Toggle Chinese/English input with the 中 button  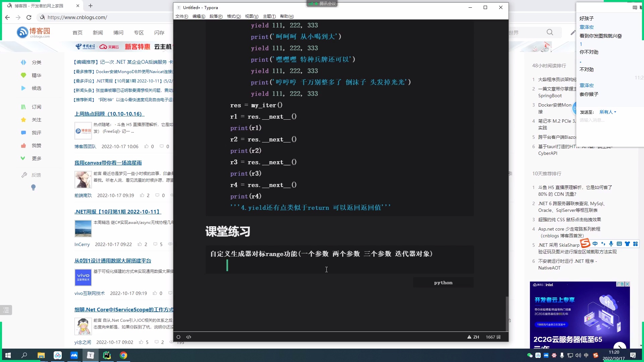coord(595,244)
